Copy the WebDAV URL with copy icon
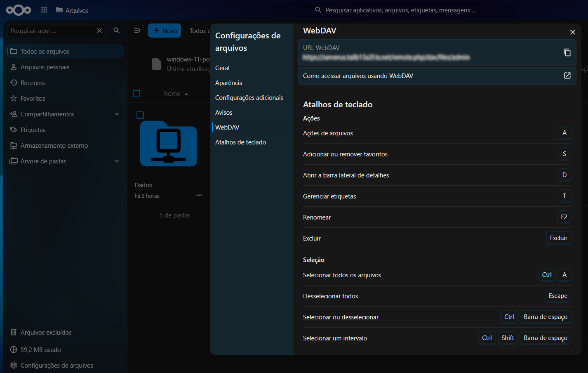Viewport: 588px width, 373px height. coord(567,52)
